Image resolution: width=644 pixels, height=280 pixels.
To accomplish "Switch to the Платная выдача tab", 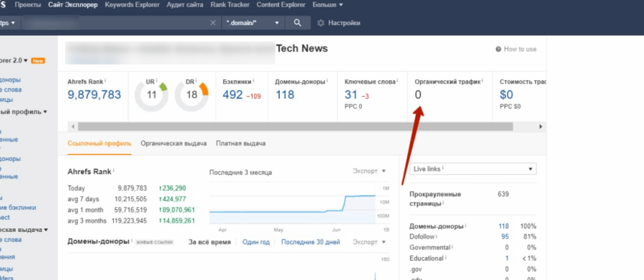I will point(240,143).
